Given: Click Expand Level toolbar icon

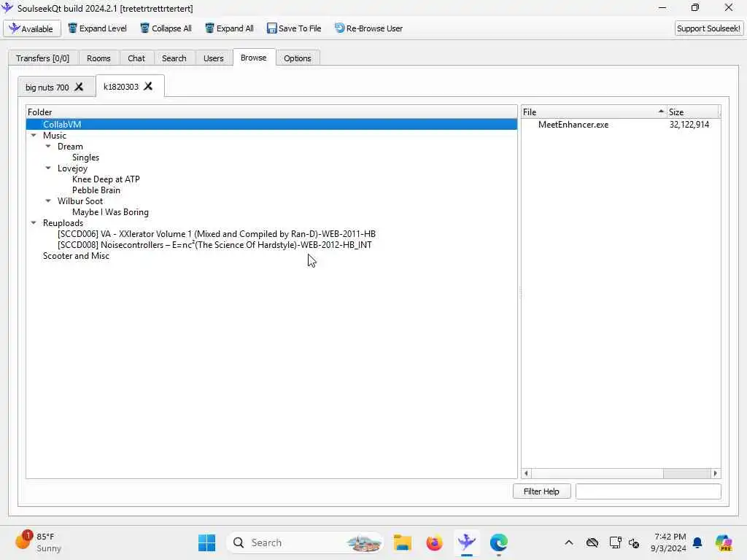Looking at the screenshot, I should (72, 28).
